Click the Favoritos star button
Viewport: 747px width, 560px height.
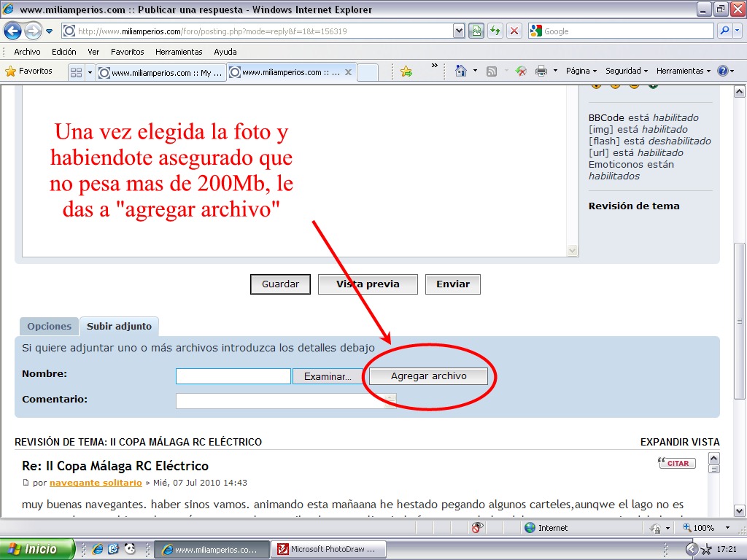click(29, 71)
